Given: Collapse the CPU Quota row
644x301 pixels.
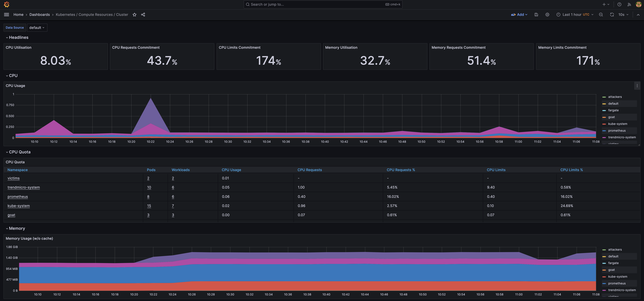Looking at the screenshot, I should pos(18,152).
